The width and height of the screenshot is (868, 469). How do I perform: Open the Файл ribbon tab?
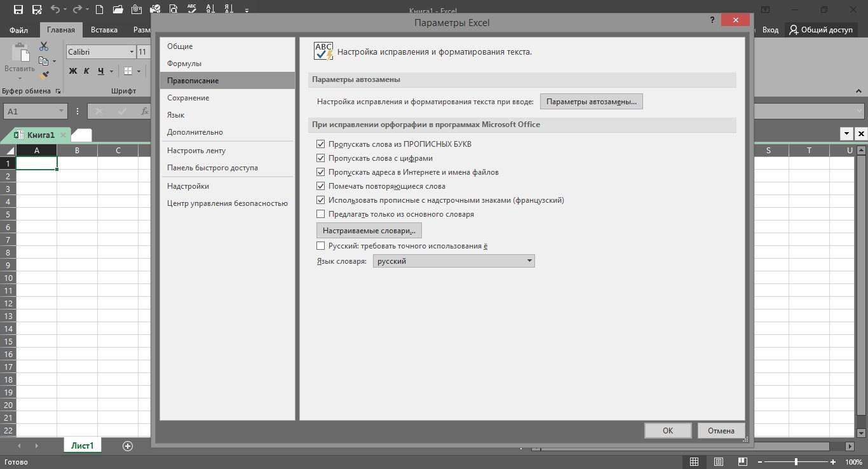[18, 30]
